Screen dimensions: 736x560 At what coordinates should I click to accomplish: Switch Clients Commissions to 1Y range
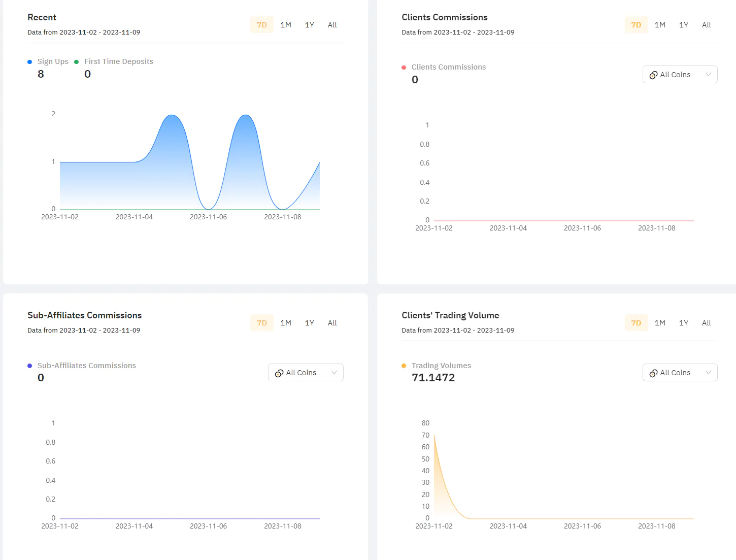click(x=684, y=24)
